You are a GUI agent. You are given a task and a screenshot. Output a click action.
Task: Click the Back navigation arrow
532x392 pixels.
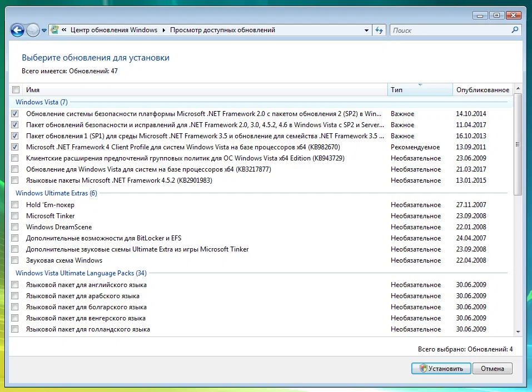click(17, 30)
